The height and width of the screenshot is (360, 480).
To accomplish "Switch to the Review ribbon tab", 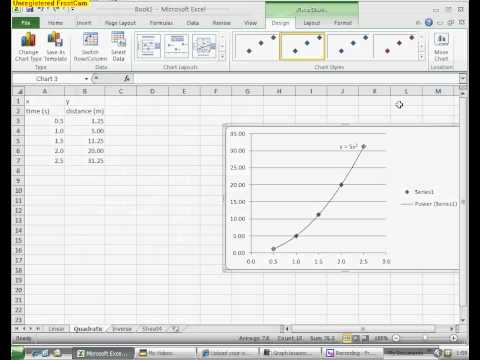I will click(x=222, y=23).
